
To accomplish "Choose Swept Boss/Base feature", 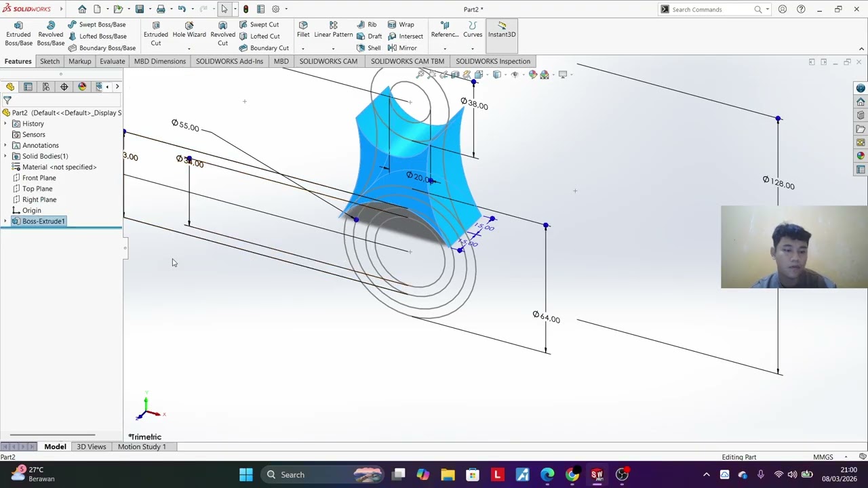I will pyautogui.click(x=96, y=24).
